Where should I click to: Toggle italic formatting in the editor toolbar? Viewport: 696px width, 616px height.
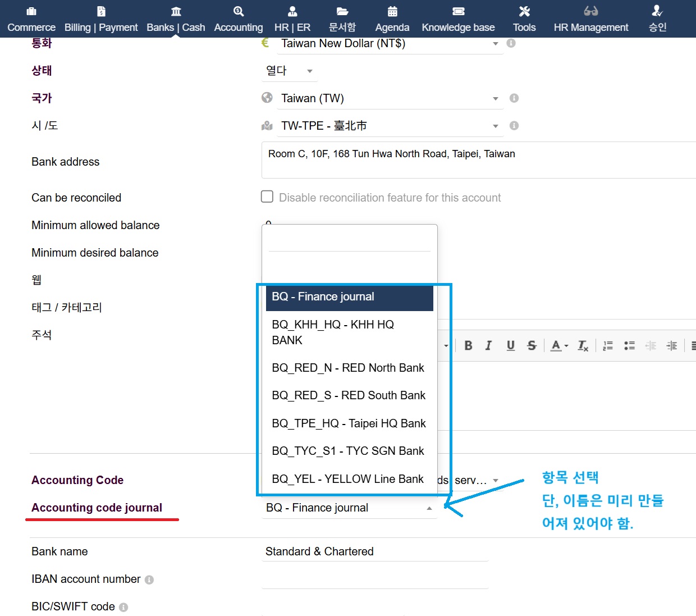coord(488,346)
